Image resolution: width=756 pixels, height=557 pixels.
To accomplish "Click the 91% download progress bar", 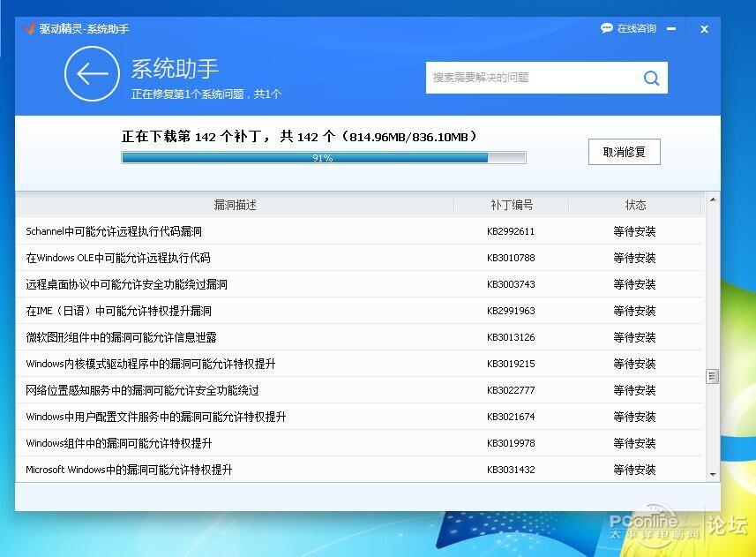I will coord(324,158).
